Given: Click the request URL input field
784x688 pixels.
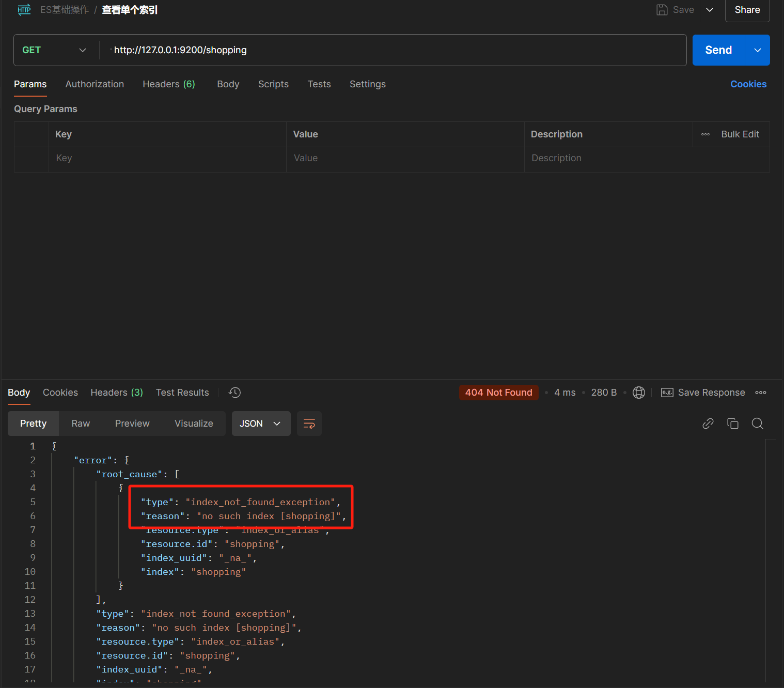Looking at the screenshot, I should pos(393,50).
